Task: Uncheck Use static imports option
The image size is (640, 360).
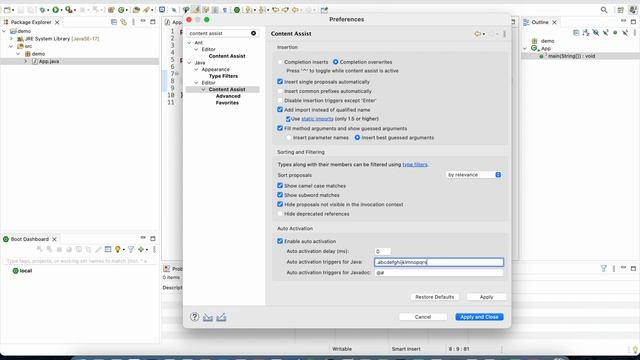Action: (288, 119)
